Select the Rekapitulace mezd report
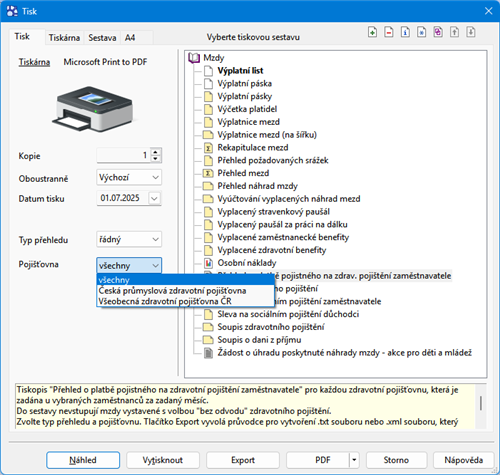Image resolution: width=500 pixels, height=475 pixels. 253,148
